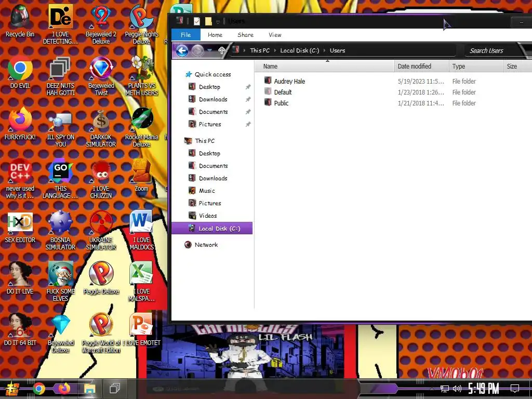Viewport: 532px width, 399px height.
Task: Sort by the Type column header
Action: coord(476,66)
